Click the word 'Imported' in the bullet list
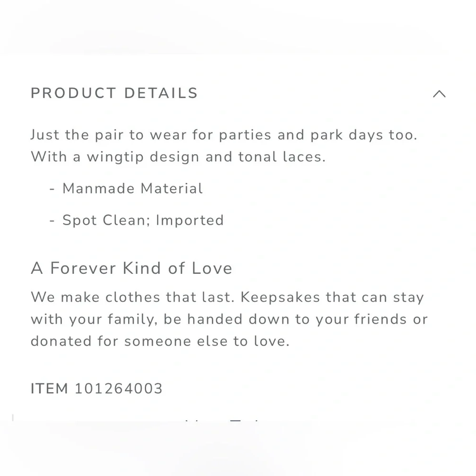Image resolution: width=476 pixels, height=476 pixels. [x=190, y=220]
